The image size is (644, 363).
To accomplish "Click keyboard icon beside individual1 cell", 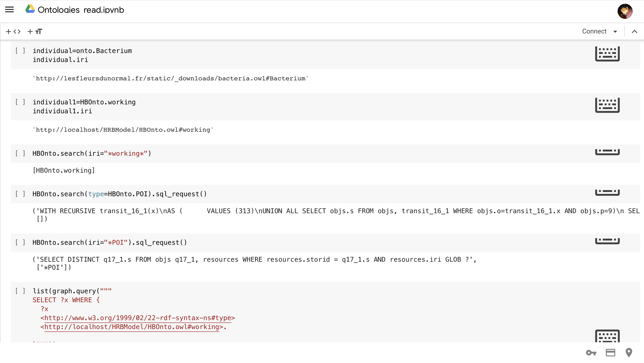I will point(607,105).
